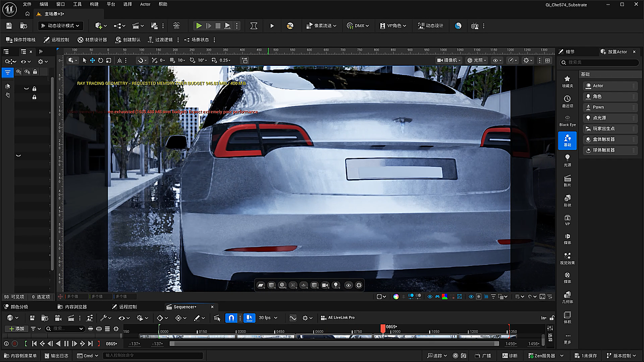This screenshot has width=644, height=362.
Task: Open the home tab icon
Action: click(x=27, y=14)
